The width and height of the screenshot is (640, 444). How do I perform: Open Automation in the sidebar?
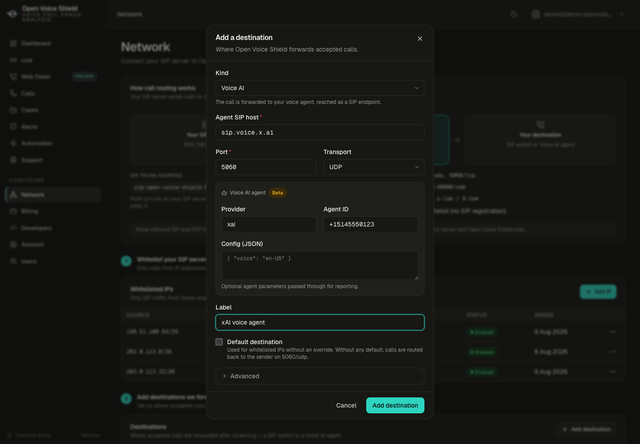tap(53, 143)
